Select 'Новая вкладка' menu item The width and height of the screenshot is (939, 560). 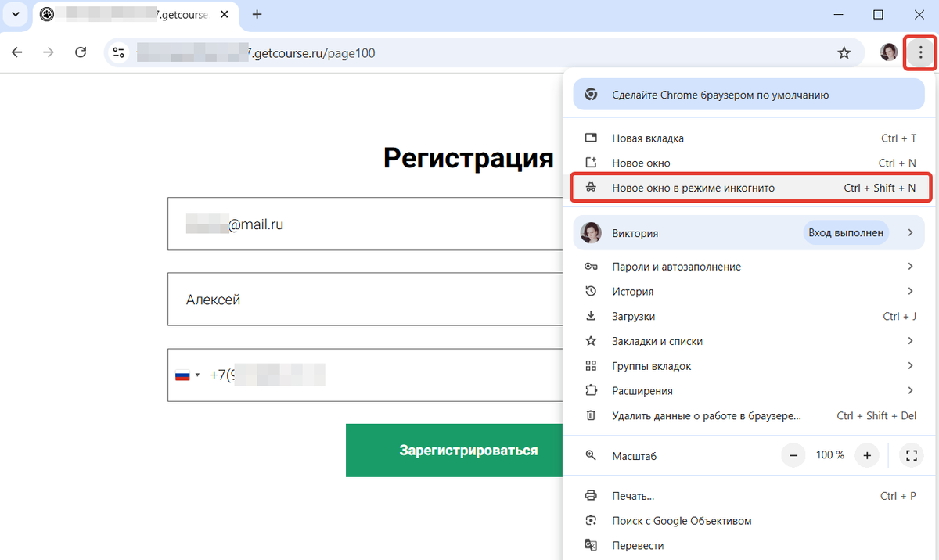click(x=750, y=138)
